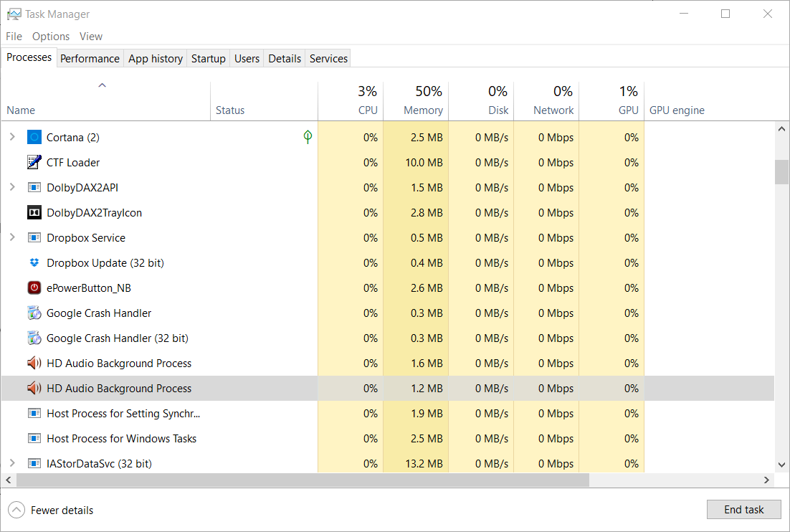Click the vertical scrollbar down arrow
The image size is (790, 532).
[781, 465]
